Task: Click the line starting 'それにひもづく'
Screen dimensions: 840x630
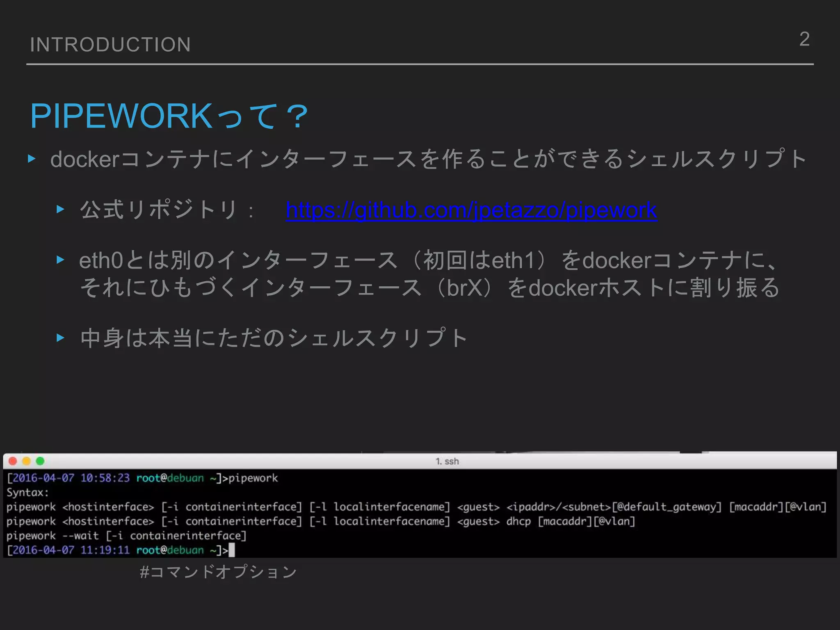Action: click(429, 288)
